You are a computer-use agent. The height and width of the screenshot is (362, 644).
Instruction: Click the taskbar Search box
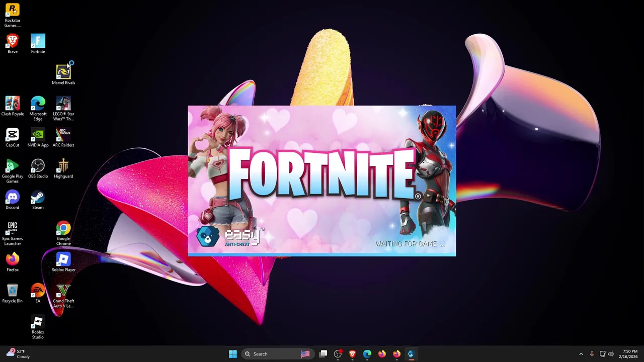tap(278, 354)
